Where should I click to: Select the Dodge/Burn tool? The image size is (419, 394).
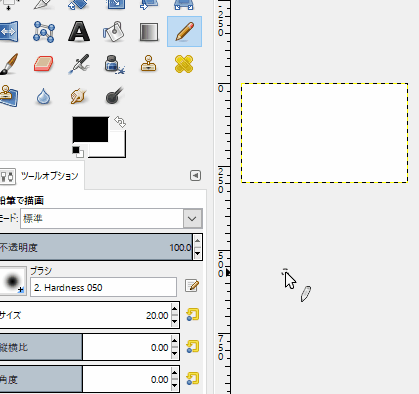tap(114, 95)
